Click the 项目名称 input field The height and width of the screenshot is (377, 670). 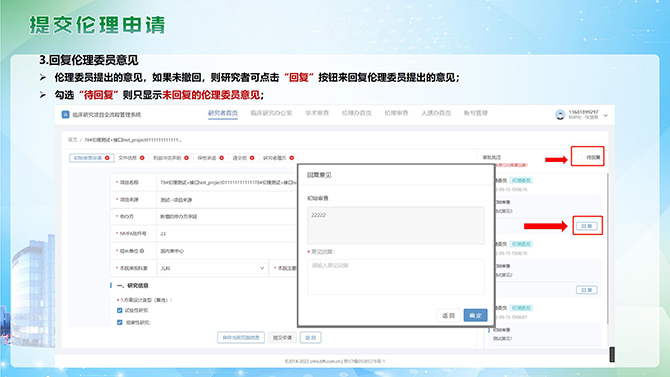click(227, 183)
